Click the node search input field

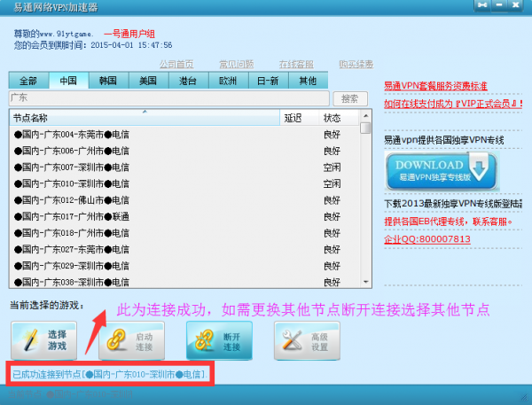coord(168,98)
